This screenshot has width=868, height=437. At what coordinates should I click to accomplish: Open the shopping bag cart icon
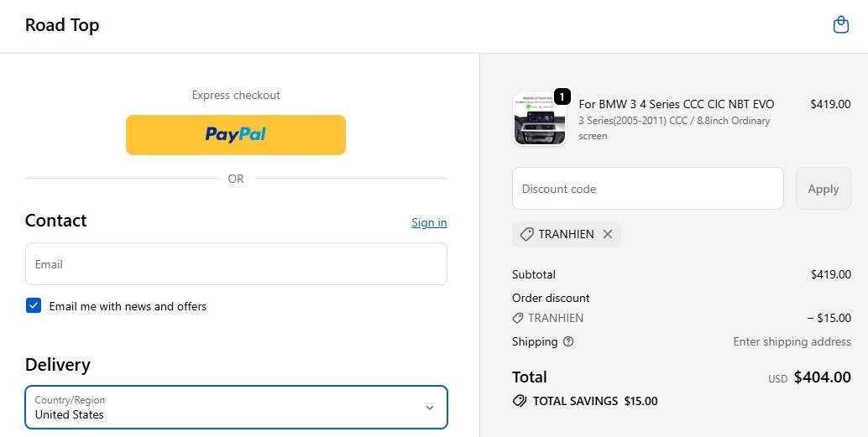pos(840,25)
